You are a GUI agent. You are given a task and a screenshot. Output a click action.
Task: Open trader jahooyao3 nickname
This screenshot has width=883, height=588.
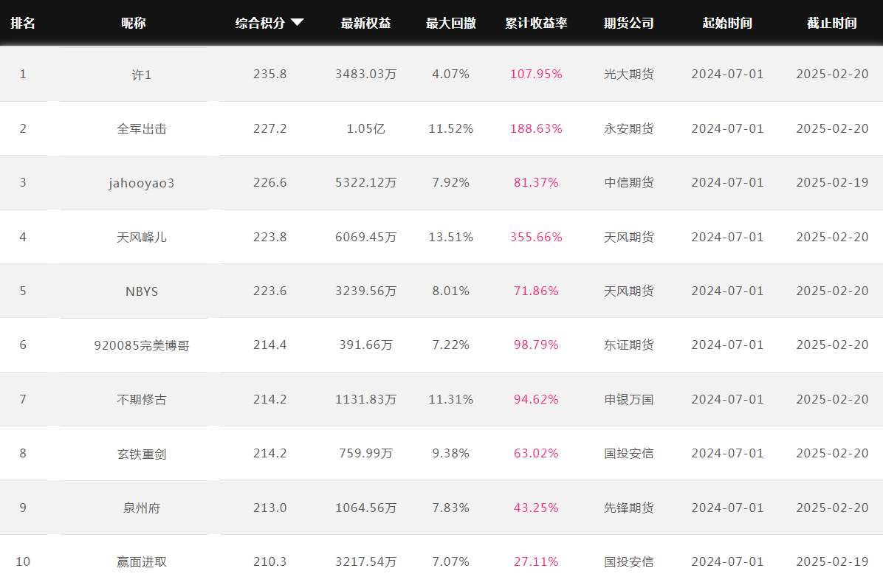coord(142,183)
